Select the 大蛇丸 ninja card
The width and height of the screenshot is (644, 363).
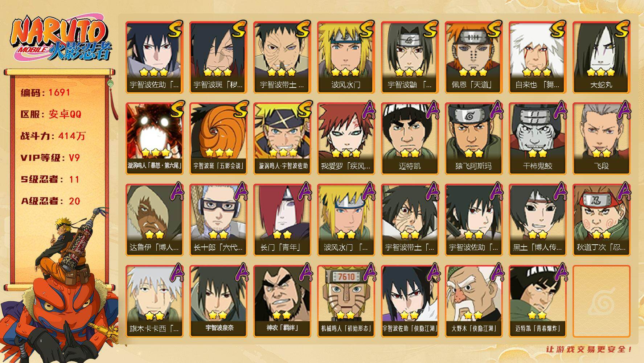(x=601, y=57)
